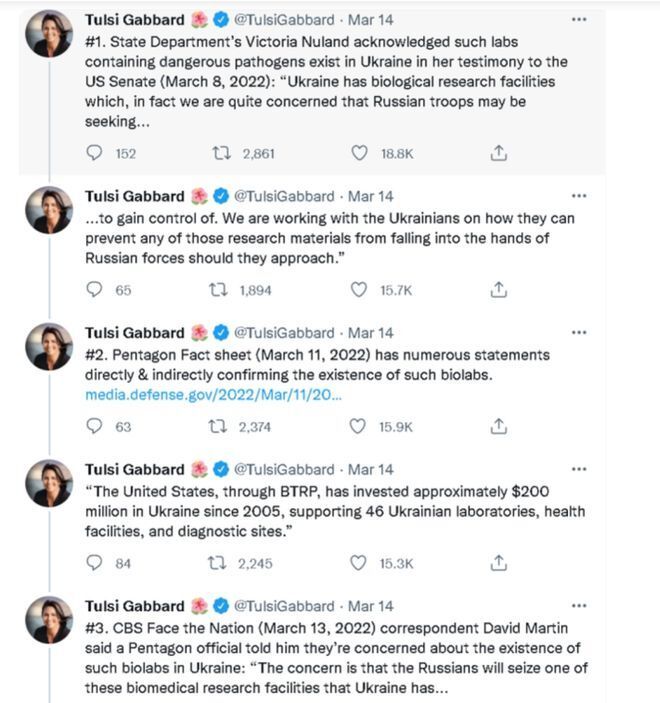Toggle like on the BTRP $200 million tweet
This screenshot has height=703, width=660.
click(x=359, y=563)
